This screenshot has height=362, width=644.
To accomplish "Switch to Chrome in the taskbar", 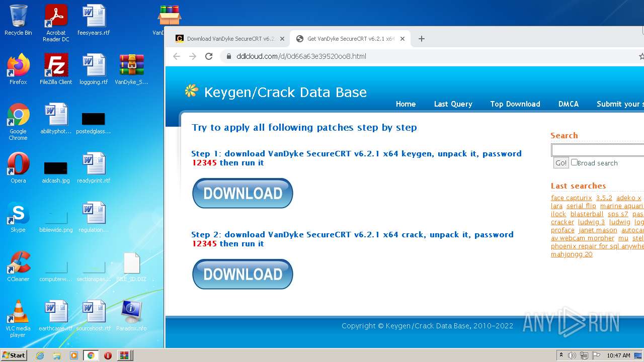I will pyautogui.click(x=91, y=355).
